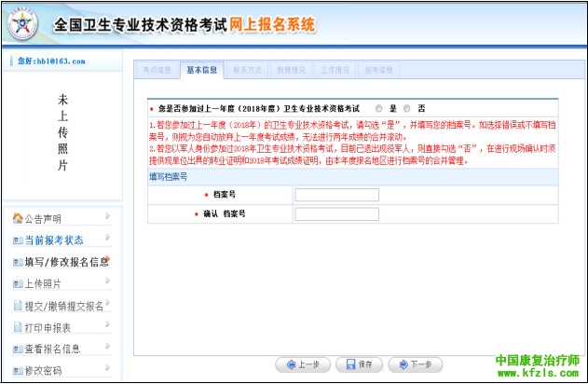Open the 修改密码 menu link
Image resolution: width=588 pixels, height=384 pixels.
[x=43, y=371]
